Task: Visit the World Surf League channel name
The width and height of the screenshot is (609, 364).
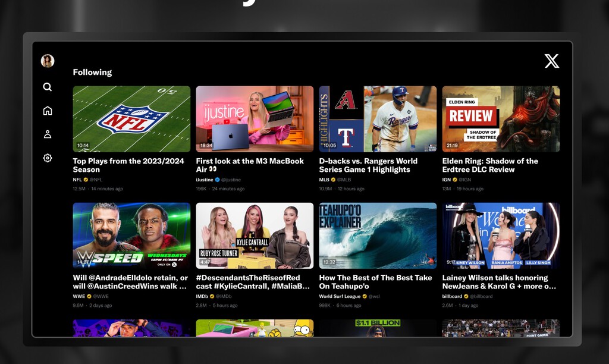Action: pos(340,296)
